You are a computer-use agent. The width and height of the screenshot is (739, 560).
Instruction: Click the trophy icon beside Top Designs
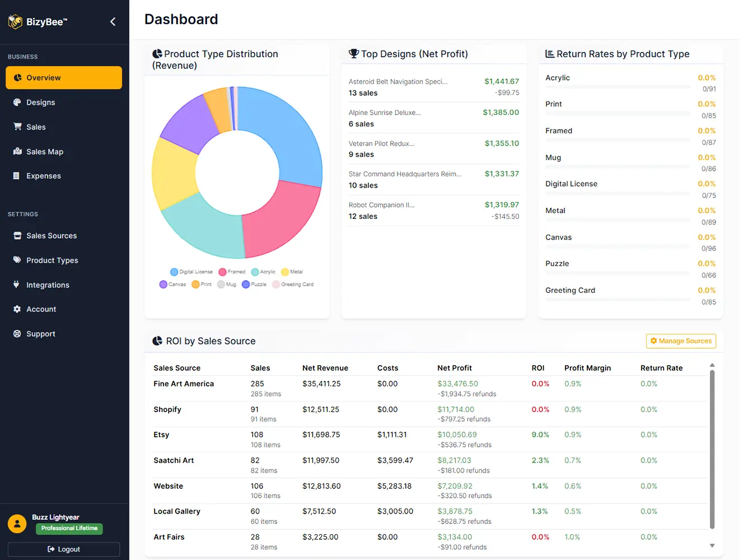353,53
